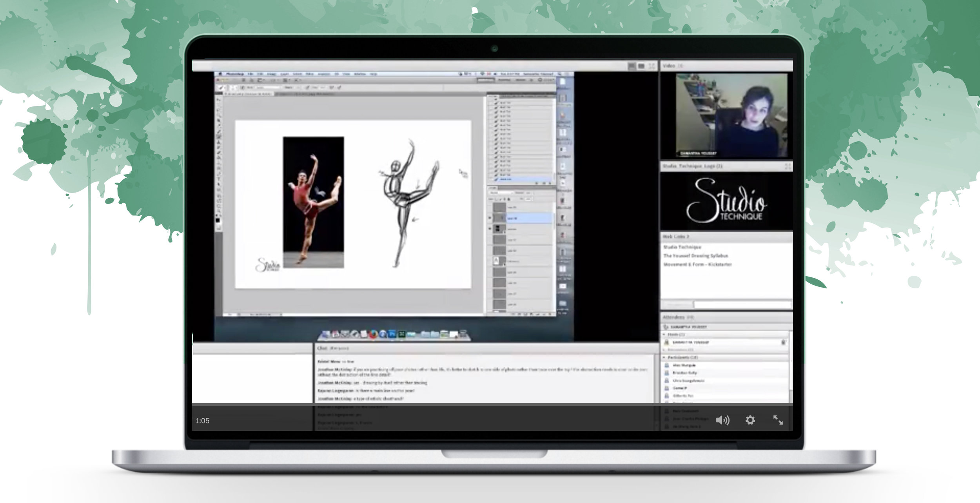Screen dimensions: 980x503
Task: Click the volume speaker icon
Action: coord(722,420)
